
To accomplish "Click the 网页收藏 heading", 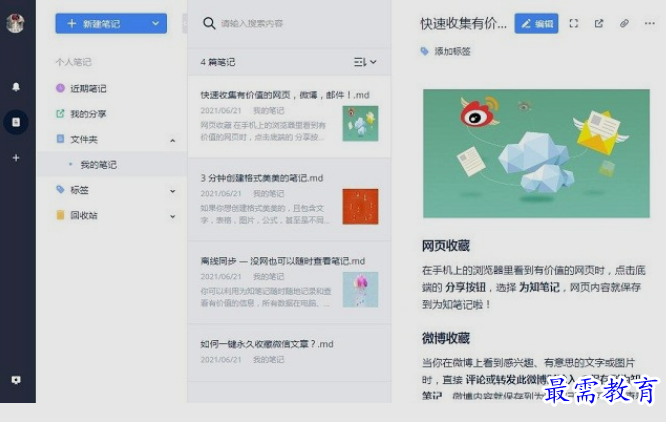I will (446, 246).
